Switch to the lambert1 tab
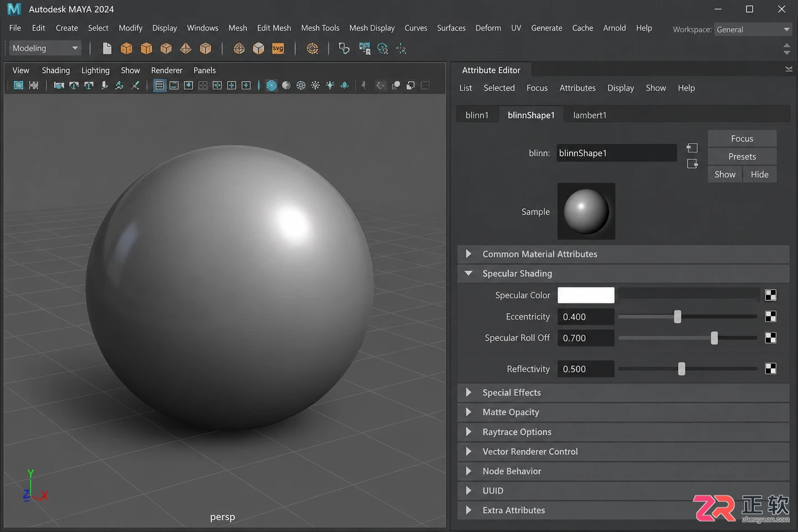This screenshot has height=532, width=798. pos(590,115)
